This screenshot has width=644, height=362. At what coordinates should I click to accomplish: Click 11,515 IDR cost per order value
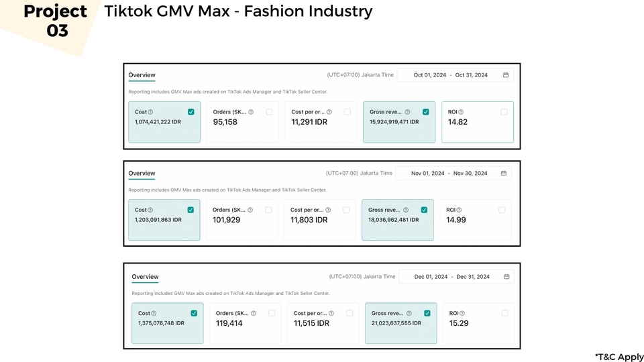[x=311, y=323]
